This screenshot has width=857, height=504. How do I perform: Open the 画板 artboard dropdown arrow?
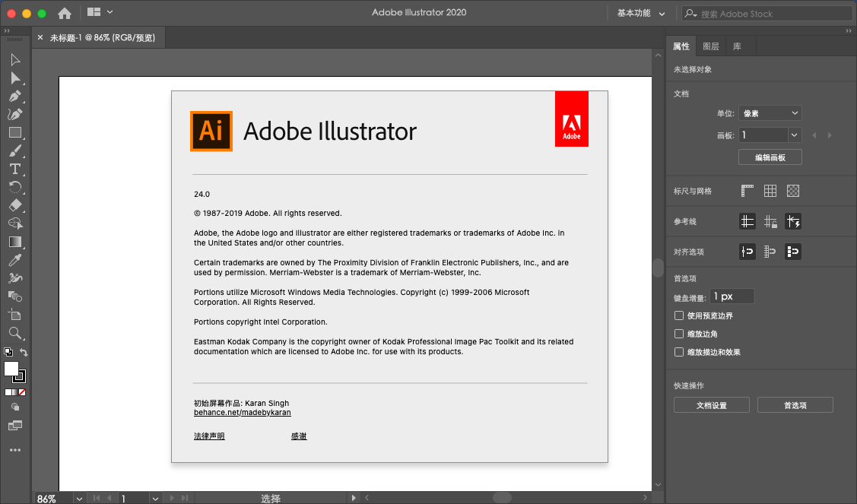tap(794, 135)
